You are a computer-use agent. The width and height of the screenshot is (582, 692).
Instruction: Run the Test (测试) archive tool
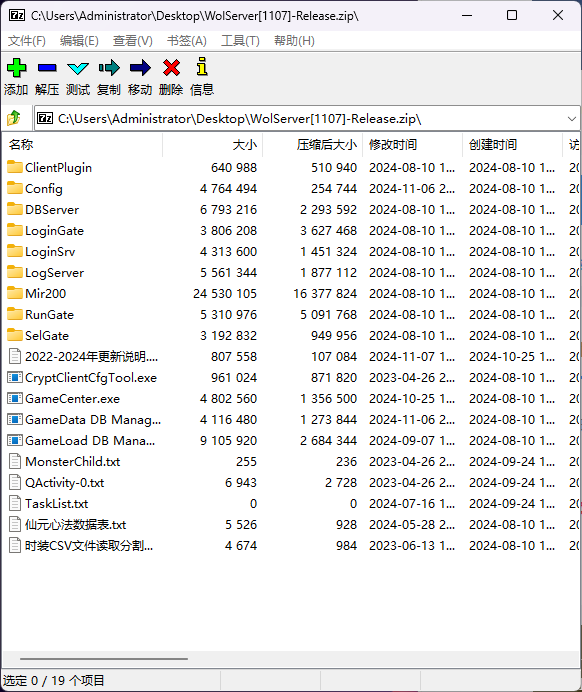click(x=78, y=68)
